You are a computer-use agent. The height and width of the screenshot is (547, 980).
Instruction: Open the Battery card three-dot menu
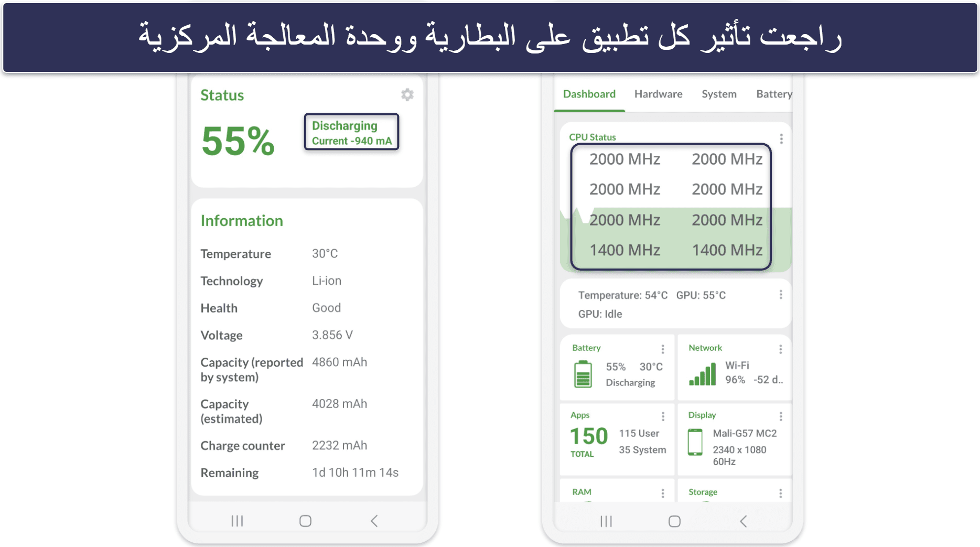(663, 349)
